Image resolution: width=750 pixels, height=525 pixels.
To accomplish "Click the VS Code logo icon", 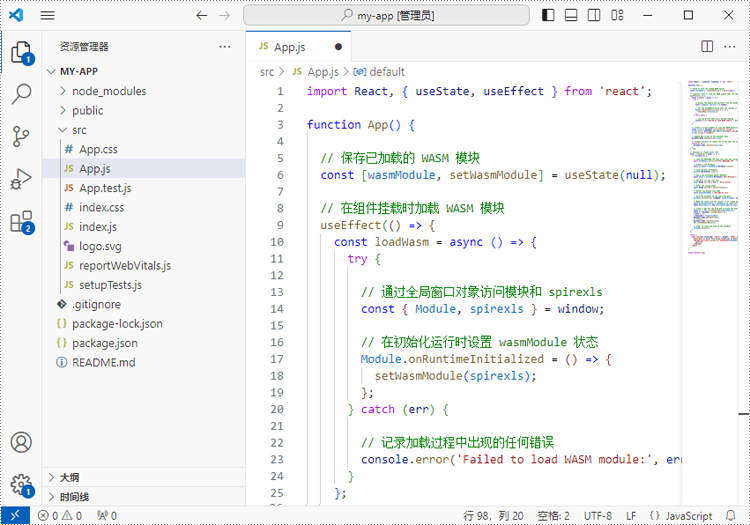I will [x=16, y=15].
